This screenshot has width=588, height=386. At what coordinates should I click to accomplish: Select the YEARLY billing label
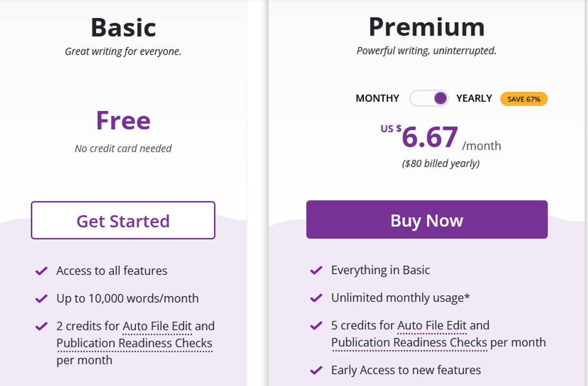pyautogui.click(x=474, y=99)
